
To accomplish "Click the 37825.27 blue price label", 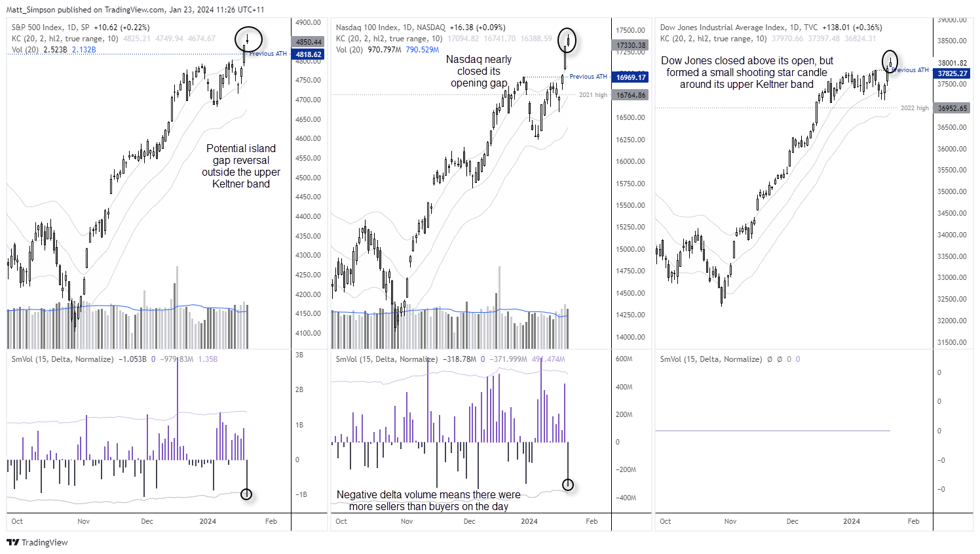I will pos(952,73).
